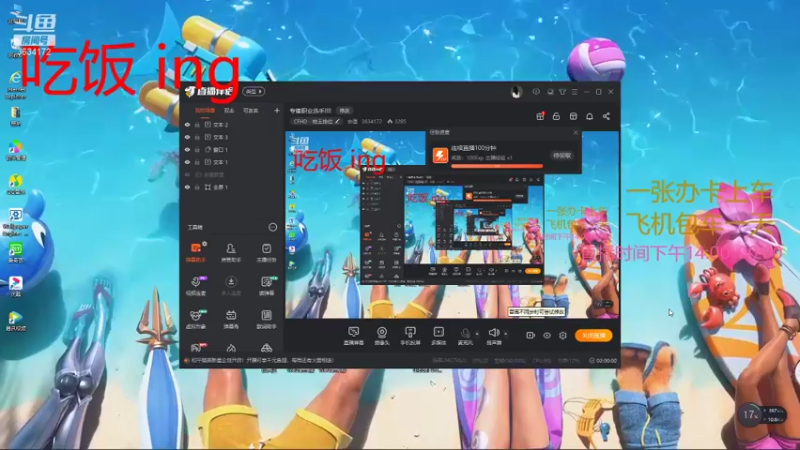800x450 pixels.
Task: Hide the 文本 3 layer via eye icon
Action: 187,137
